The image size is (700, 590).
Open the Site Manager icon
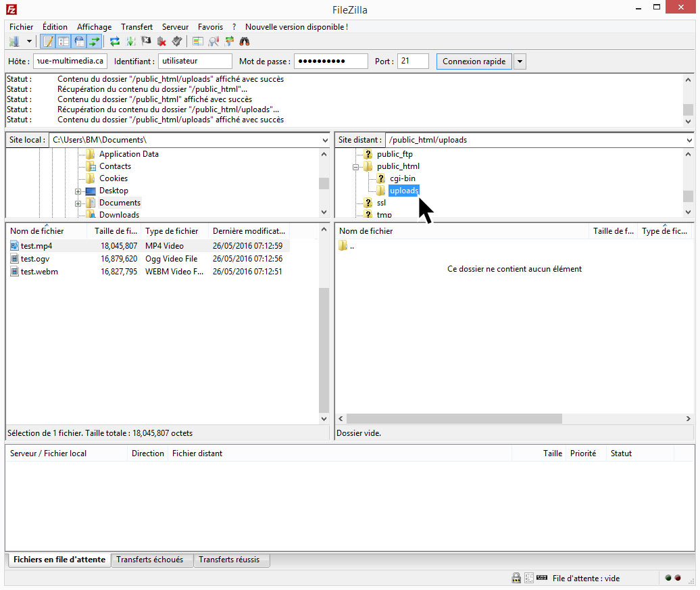pyautogui.click(x=15, y=41)
